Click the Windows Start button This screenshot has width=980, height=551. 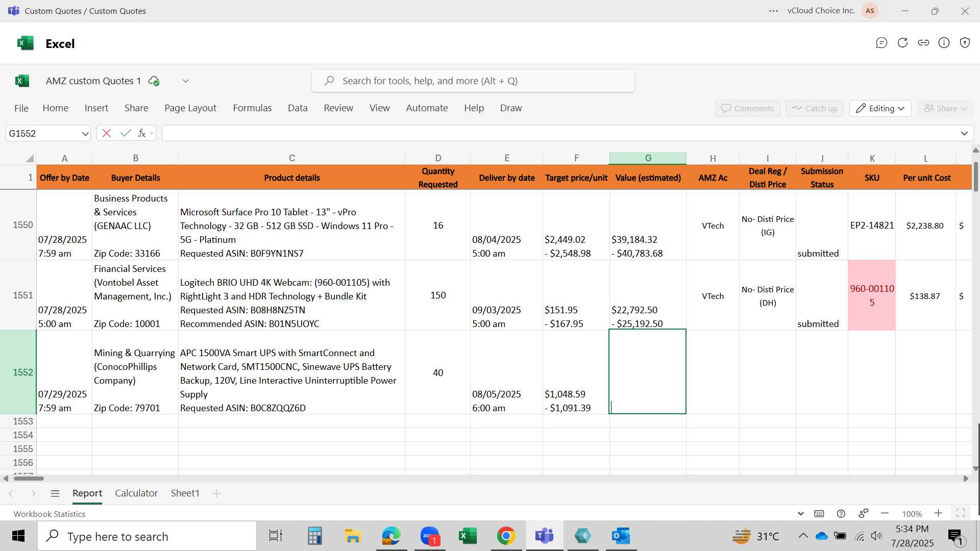tap(18, 536)
